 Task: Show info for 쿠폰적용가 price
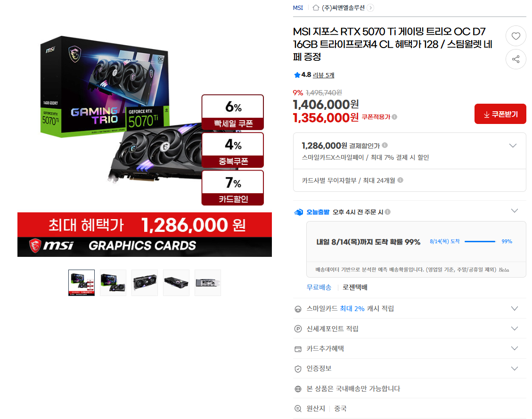(x=394, y=117)
